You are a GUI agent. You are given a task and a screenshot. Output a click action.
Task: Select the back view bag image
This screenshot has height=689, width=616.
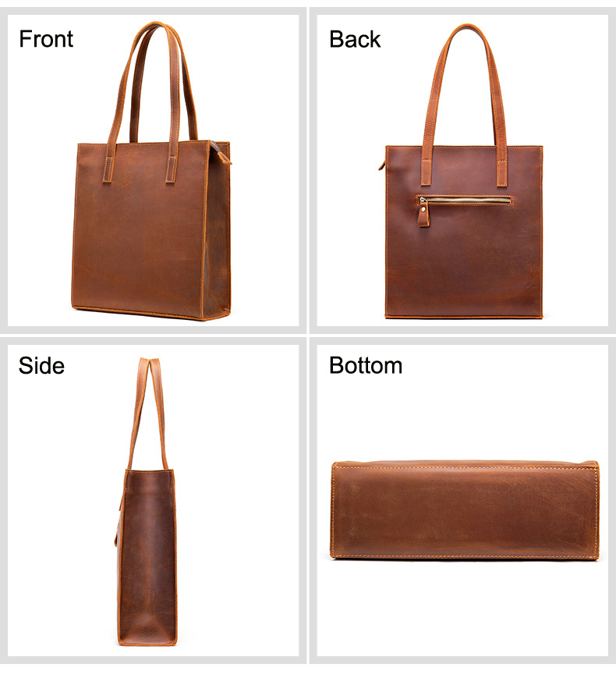[461, 172]
